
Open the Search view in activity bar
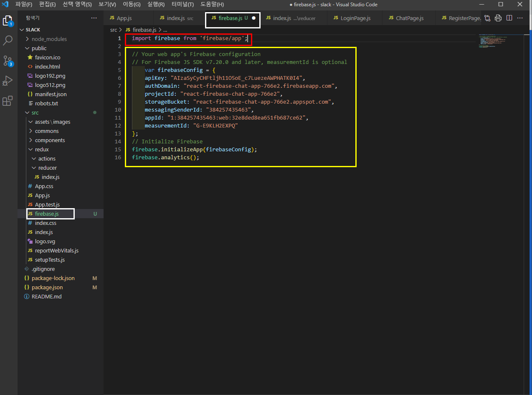pos(8,41)
